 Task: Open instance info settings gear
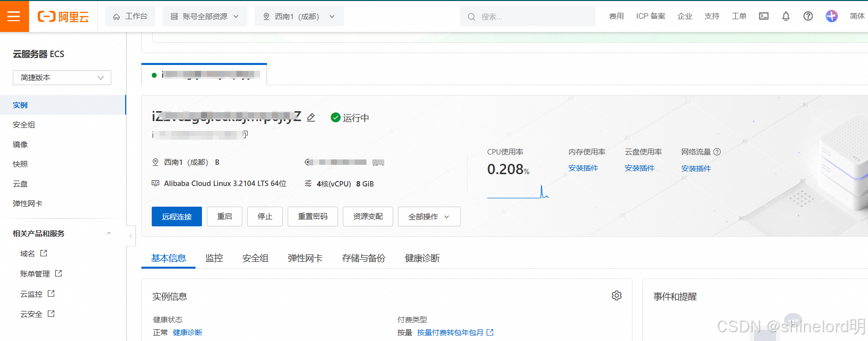(x=617, y=295)
